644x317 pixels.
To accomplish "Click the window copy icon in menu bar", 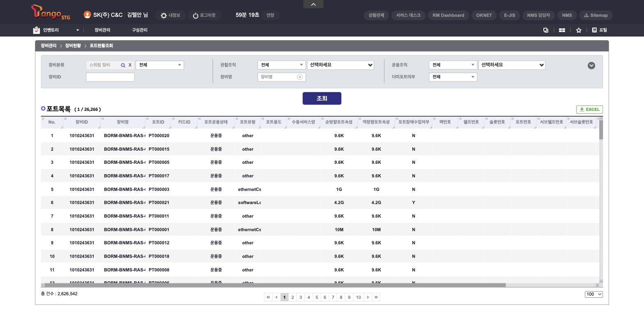I will pyautogui.click(x=546, y=30).
